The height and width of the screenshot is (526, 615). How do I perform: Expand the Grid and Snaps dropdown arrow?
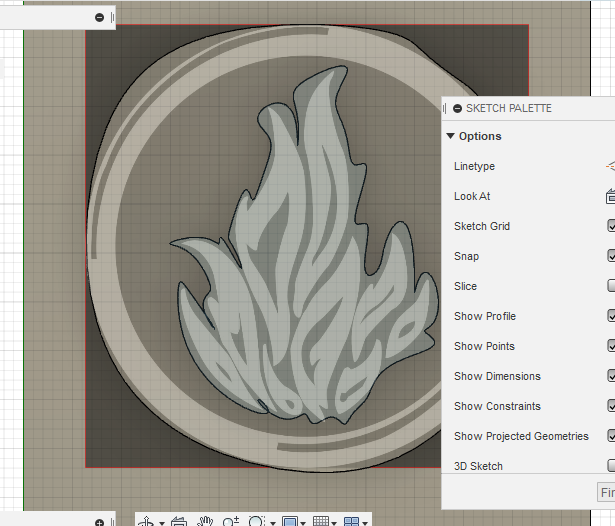334,523
